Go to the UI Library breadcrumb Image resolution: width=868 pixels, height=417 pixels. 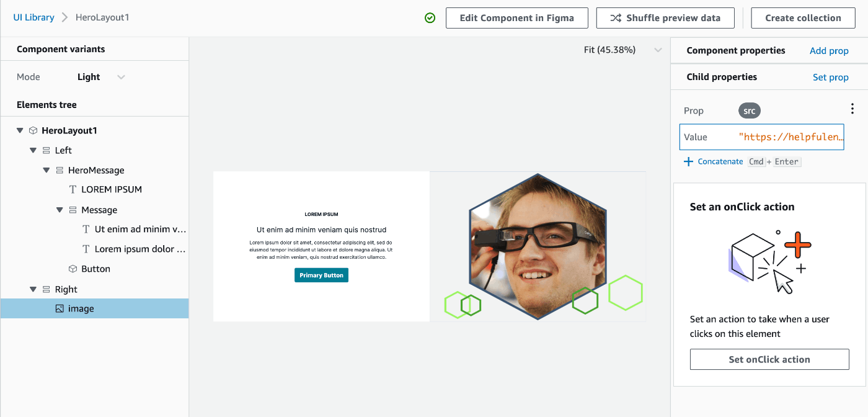pos(34,17)
